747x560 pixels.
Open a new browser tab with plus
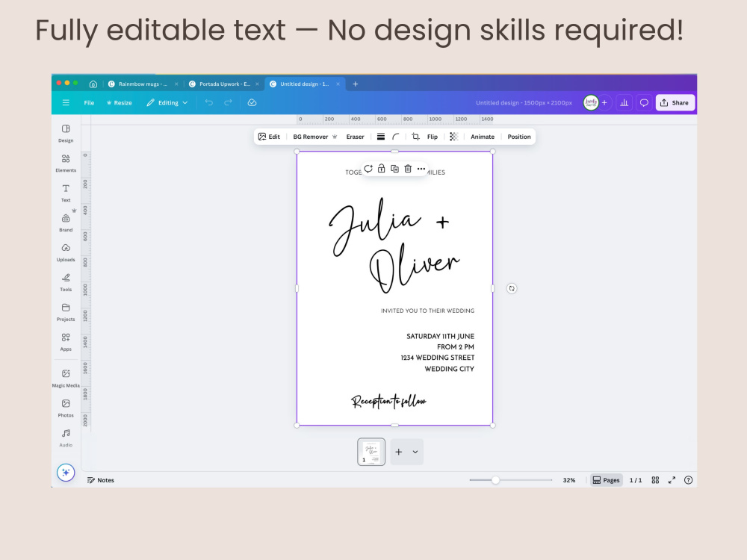356,84
